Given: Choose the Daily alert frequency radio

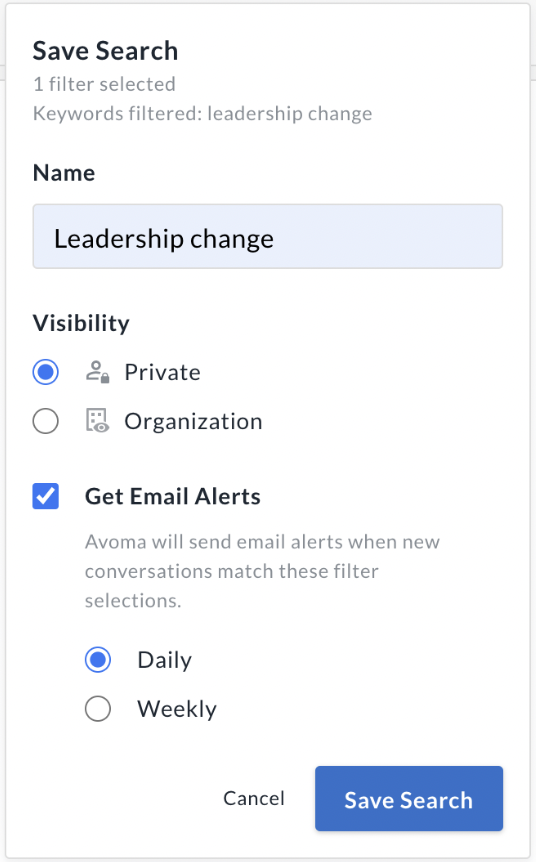Looking at the screenshot, I should [x=98, y=659].
